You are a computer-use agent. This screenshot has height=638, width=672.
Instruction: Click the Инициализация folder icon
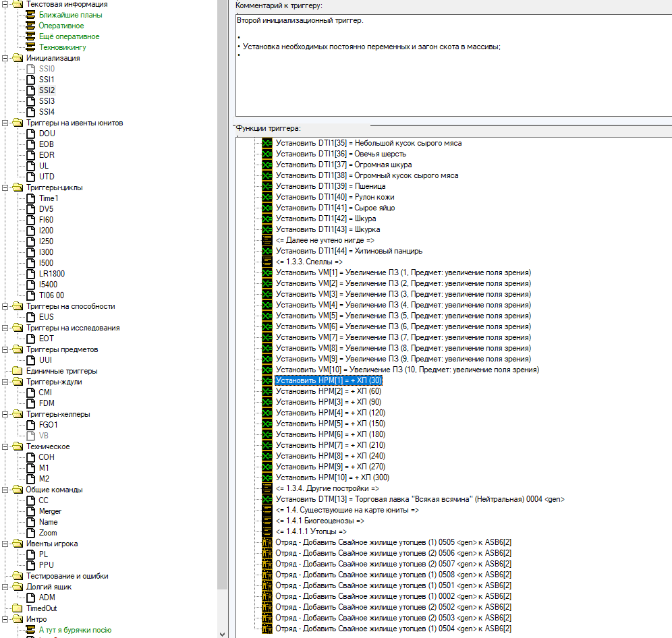pos(18,58)
